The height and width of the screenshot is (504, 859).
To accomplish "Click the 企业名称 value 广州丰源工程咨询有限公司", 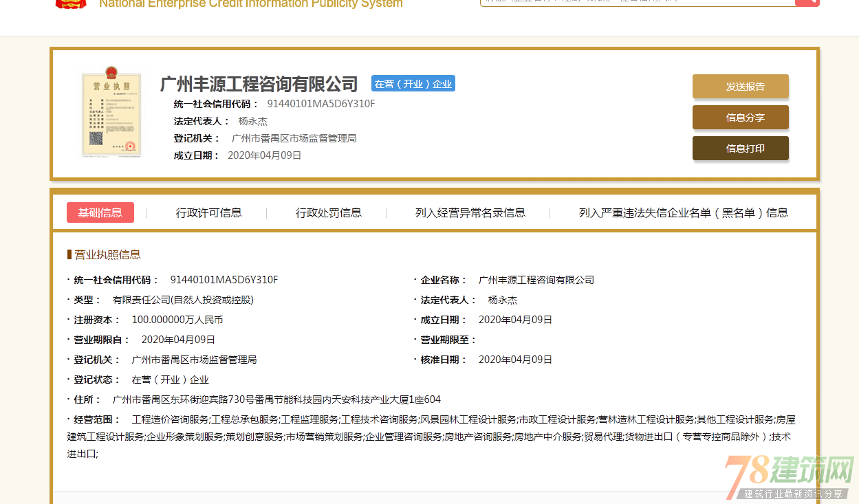I will tap(536, 280).
